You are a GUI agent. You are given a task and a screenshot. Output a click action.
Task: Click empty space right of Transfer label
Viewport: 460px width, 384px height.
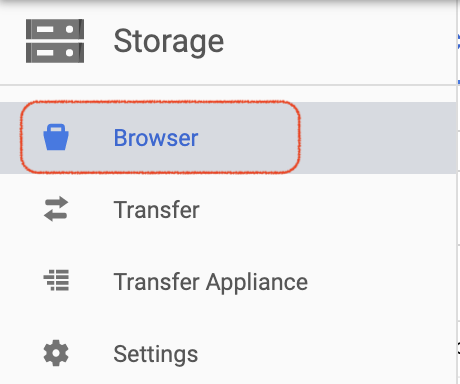327,210
